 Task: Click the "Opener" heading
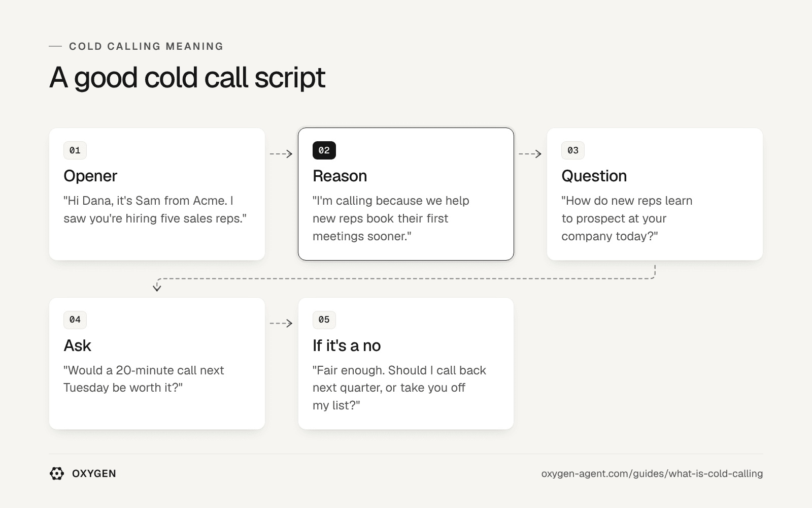90,176
